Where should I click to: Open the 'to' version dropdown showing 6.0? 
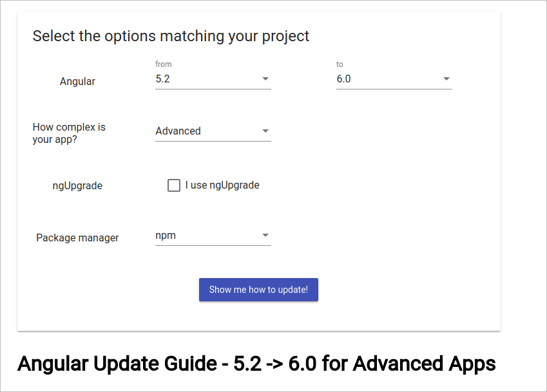point(394,79)
